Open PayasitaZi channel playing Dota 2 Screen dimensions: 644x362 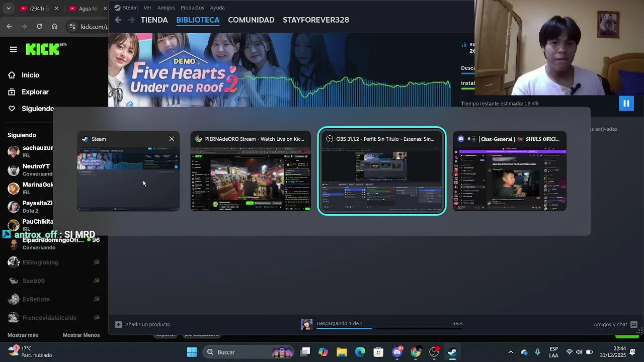[31, 207]
